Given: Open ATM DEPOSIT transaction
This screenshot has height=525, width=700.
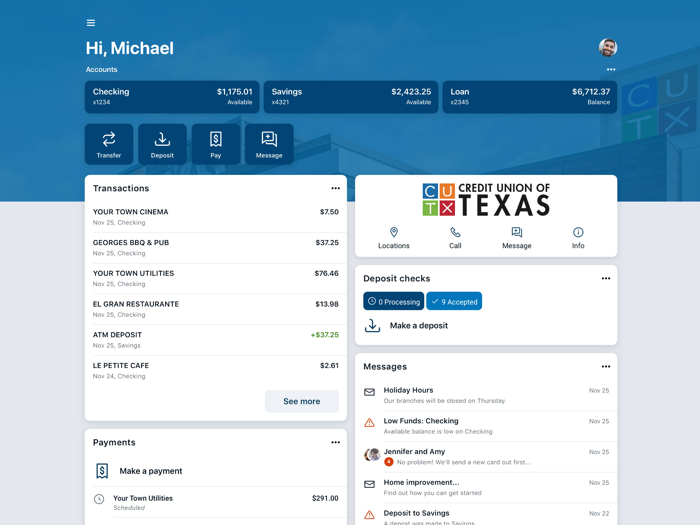Looking at the screenshot, I should [216, 340].
